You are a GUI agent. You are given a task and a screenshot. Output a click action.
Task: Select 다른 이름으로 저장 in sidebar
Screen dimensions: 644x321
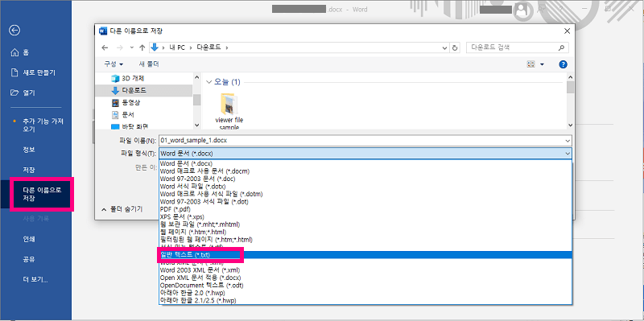point(42,194)
